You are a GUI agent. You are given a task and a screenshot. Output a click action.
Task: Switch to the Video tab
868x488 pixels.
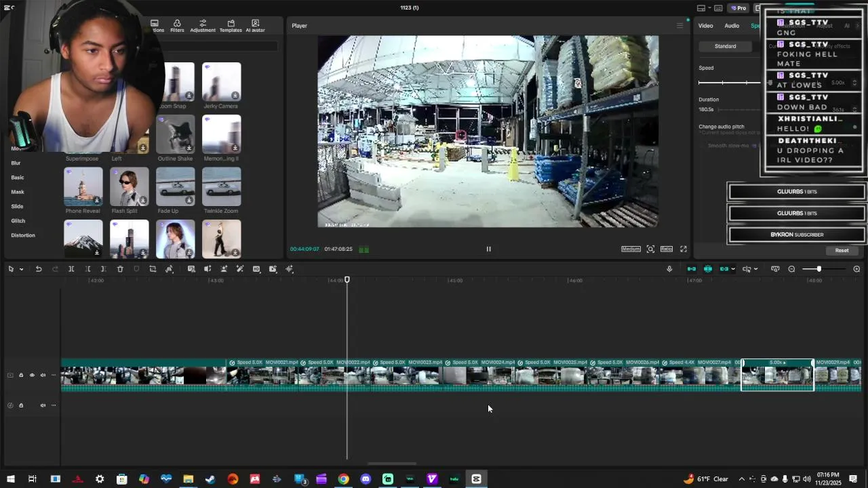[705, 26]
